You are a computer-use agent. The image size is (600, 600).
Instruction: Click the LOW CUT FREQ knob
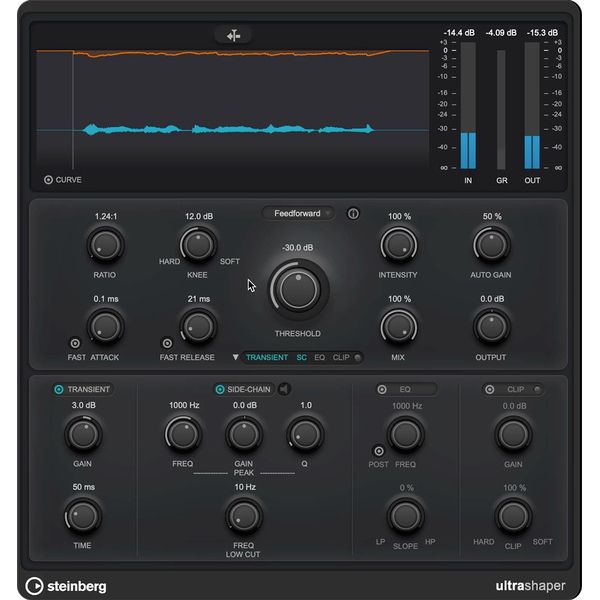pyautogui.click(x=244, y=516)
